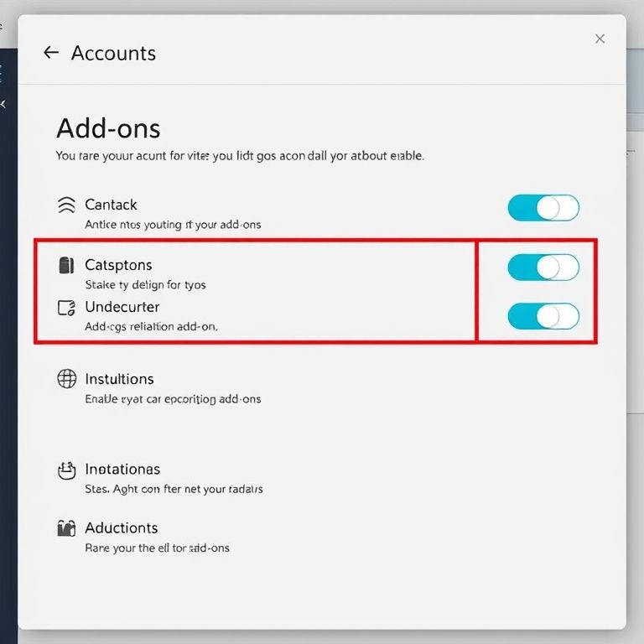Close the Accounts dialog with the X
This screenshot has height=644, width=644.
(x=600, y=39)
